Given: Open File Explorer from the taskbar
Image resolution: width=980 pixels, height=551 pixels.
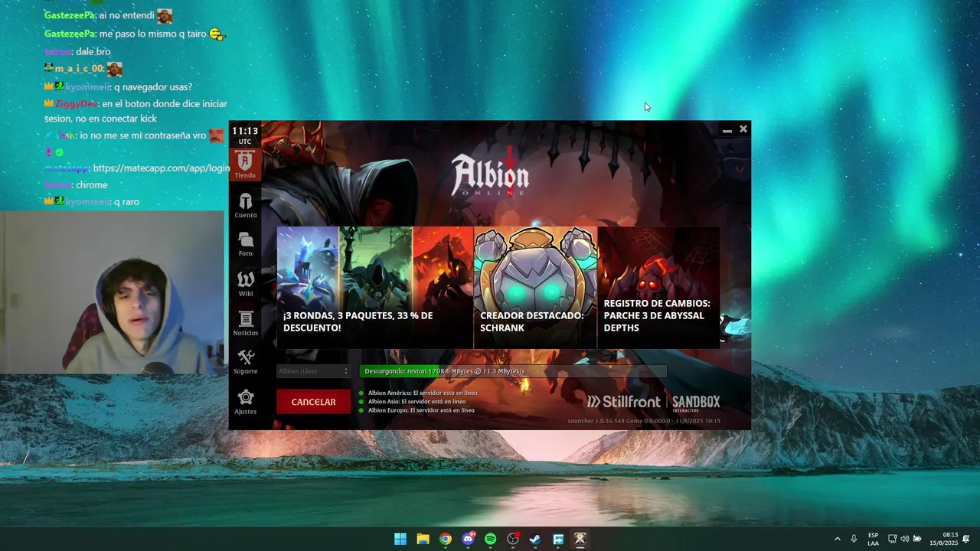Looking at the screenshot, I should click(x=423, y=539).
